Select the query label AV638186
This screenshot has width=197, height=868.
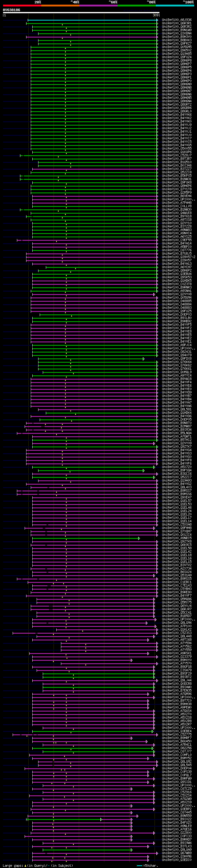click(11, 10)
